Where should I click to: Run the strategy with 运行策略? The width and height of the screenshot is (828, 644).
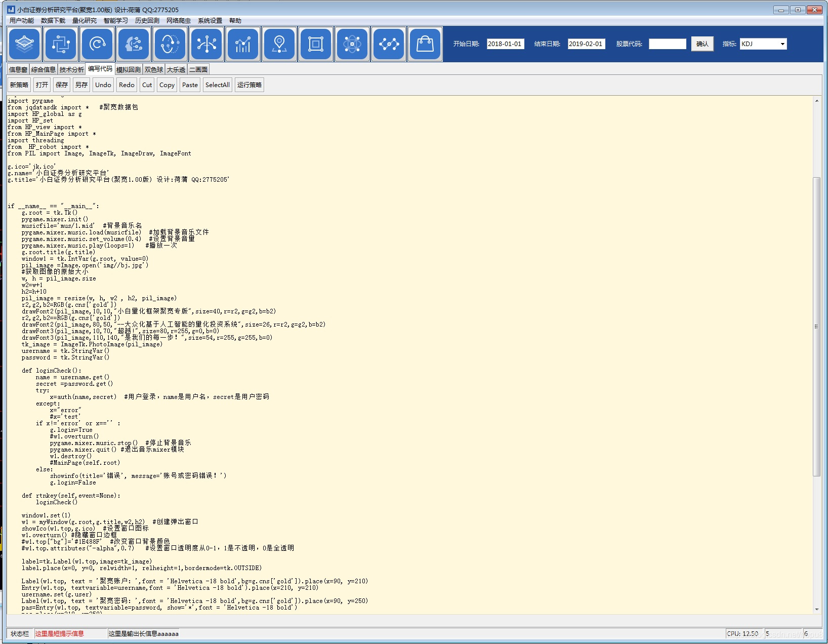click(250, 85)
